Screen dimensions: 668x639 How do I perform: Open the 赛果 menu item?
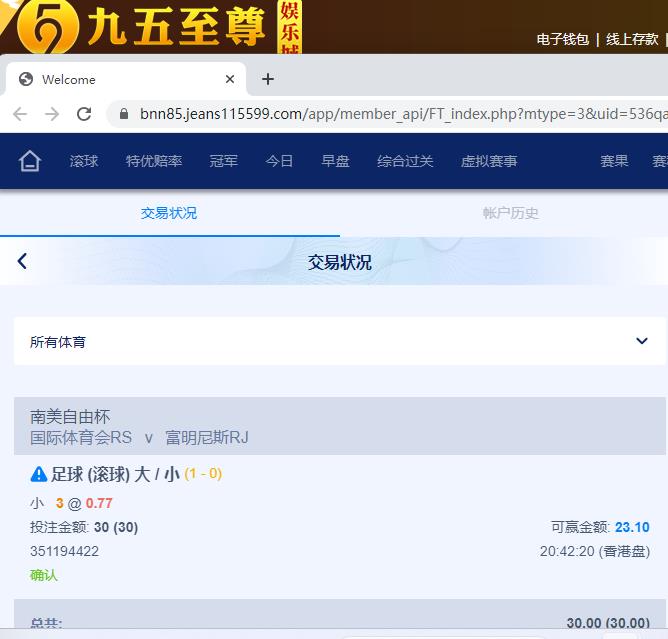pyautogui.click(x=614, y=161)
